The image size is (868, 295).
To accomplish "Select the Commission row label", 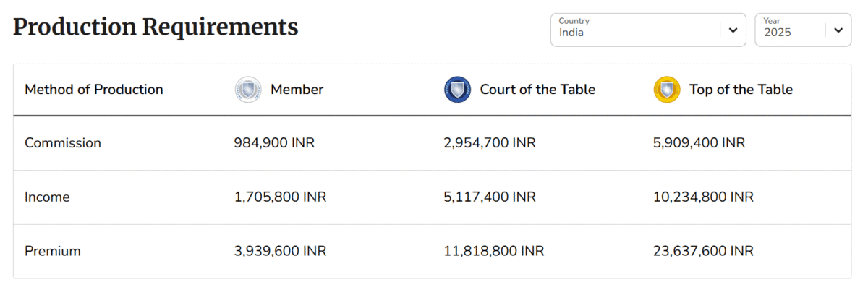I will 63,143.
